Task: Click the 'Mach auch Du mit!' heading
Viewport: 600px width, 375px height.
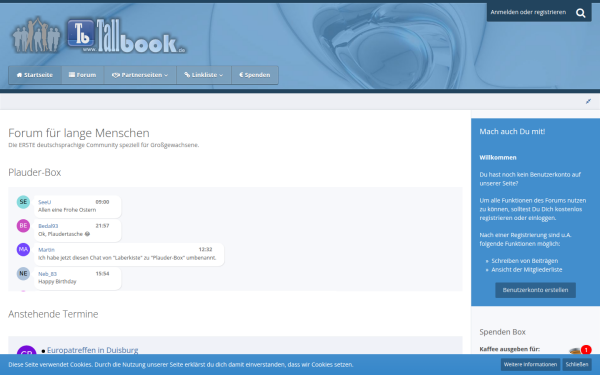Action: point(512,132)
